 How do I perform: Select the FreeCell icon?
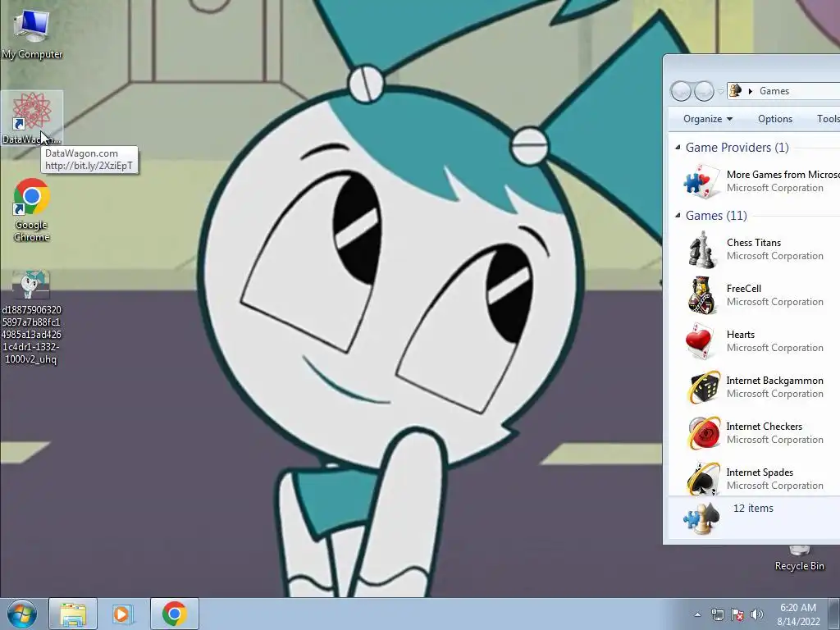[702, 295]
